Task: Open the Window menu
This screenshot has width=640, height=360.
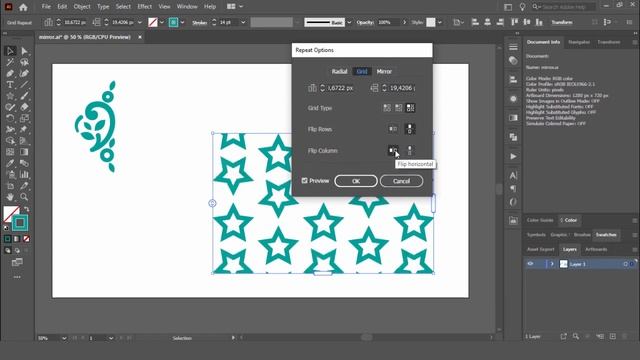Action: tap(187, 7)
